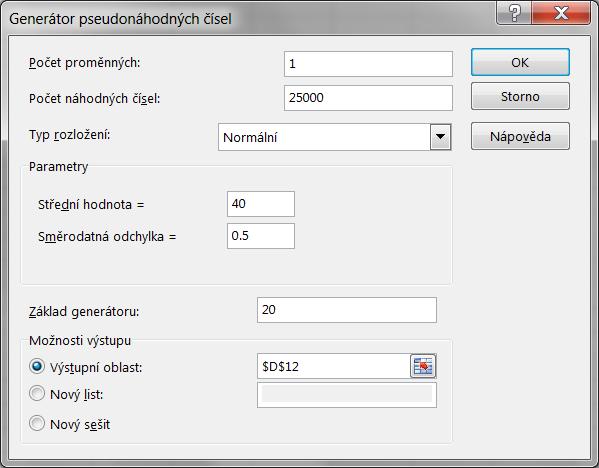Image resolution: width=599 pixels, height=468 pixels.
Task: Click the Střední hodnota = label
Action: 91,205
